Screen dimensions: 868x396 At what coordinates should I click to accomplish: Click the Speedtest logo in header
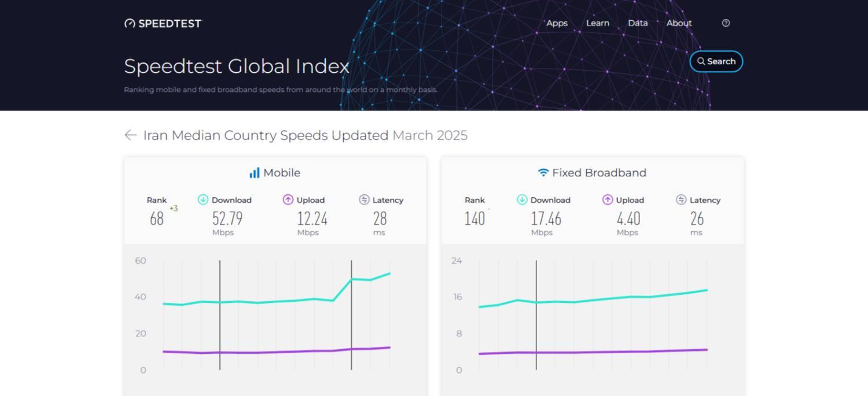[163, 24]
